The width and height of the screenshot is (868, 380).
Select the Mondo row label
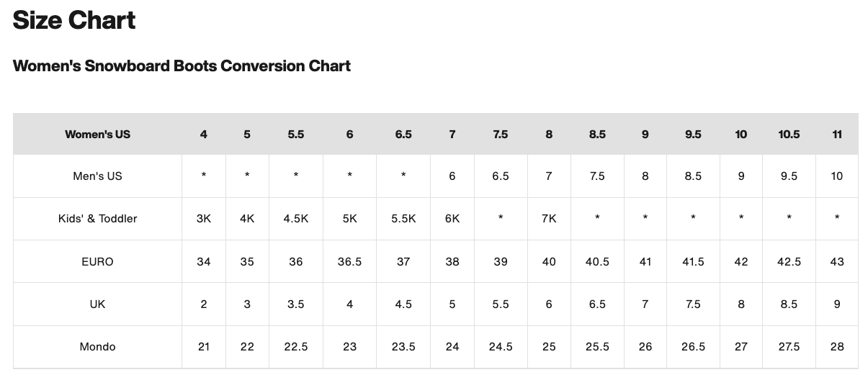click(x=97, y=347)
